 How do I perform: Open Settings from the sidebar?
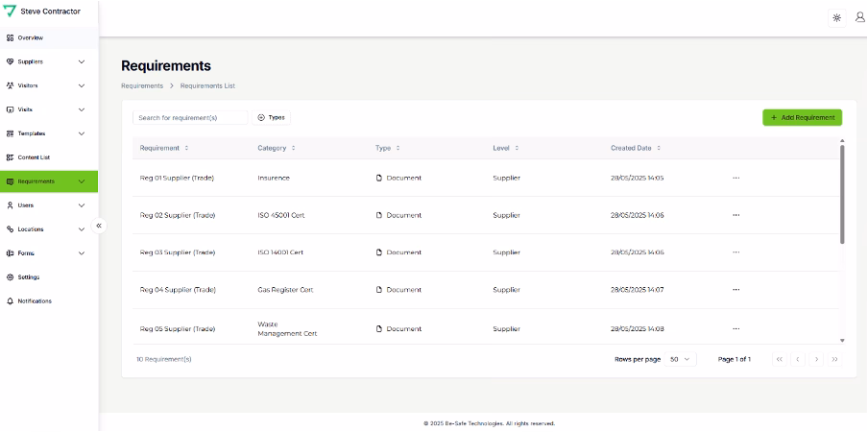coord(29,277)
